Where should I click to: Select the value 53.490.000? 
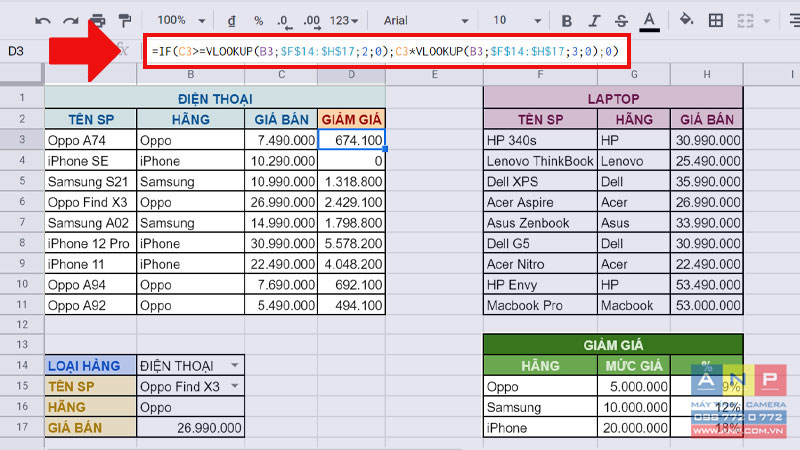point(707,285)
